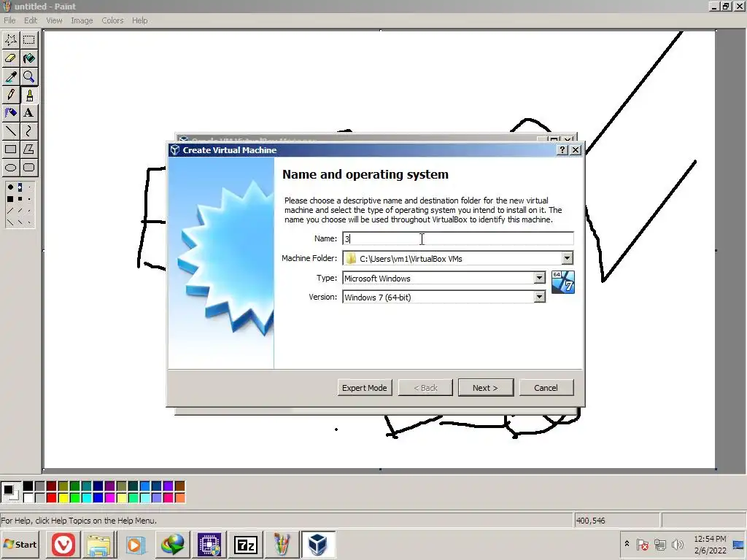Expand the Version dropdown showing Windows 7 (64-bit)
Viewport: 747px width, 560px height.
click(x=539, y=297)
